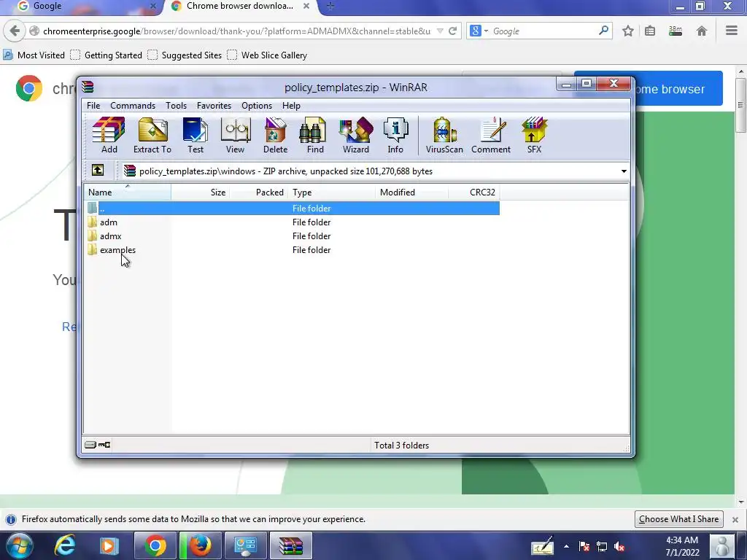Open Firefox bookmarks list icon
The image size is (747, 560).
[650, 31]
